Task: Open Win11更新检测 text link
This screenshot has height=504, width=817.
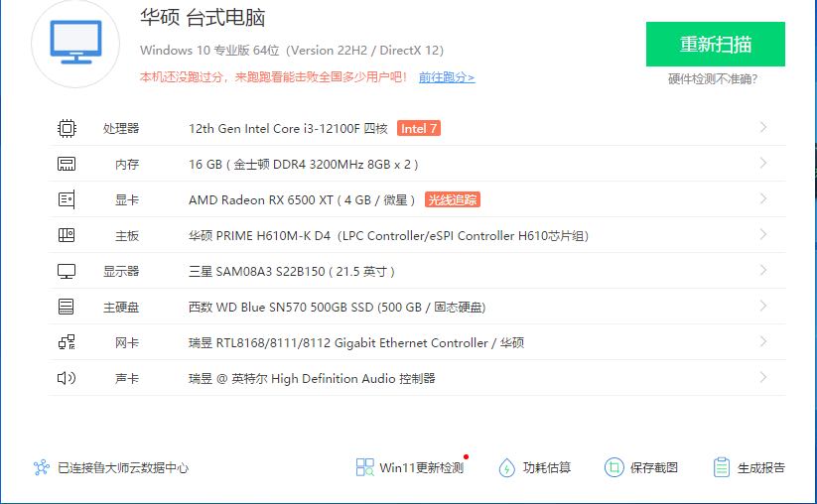Action: click(x=421, y=467)
